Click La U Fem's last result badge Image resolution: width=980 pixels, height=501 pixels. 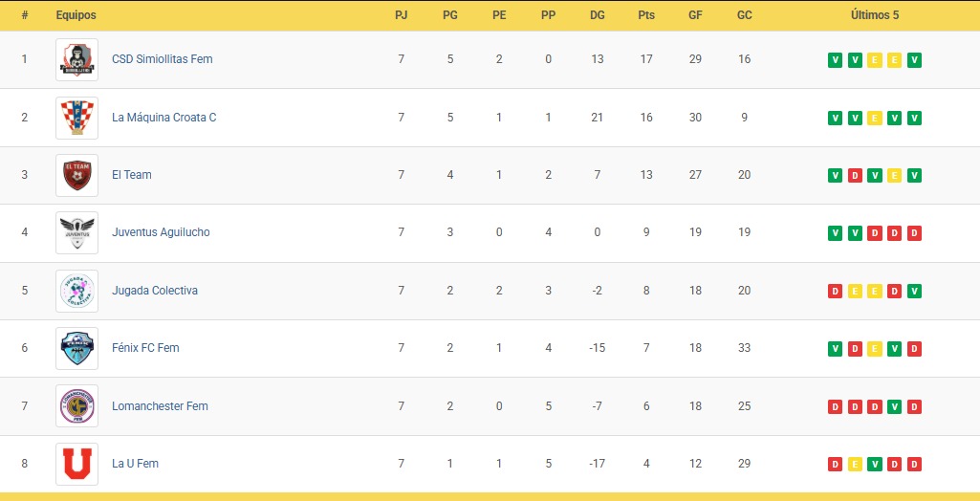[915, 465]
